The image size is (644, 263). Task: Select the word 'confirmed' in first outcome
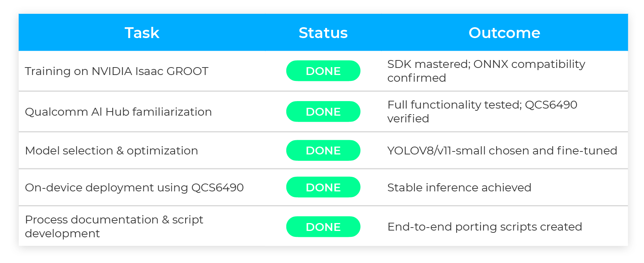[x=417, y=78]
